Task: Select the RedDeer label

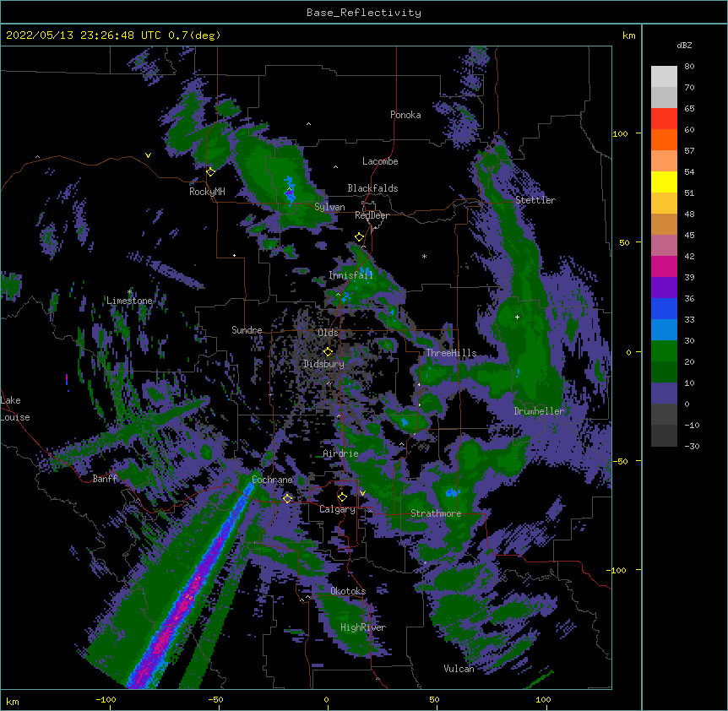Action: pyautogui.click(x=372, y=215)
